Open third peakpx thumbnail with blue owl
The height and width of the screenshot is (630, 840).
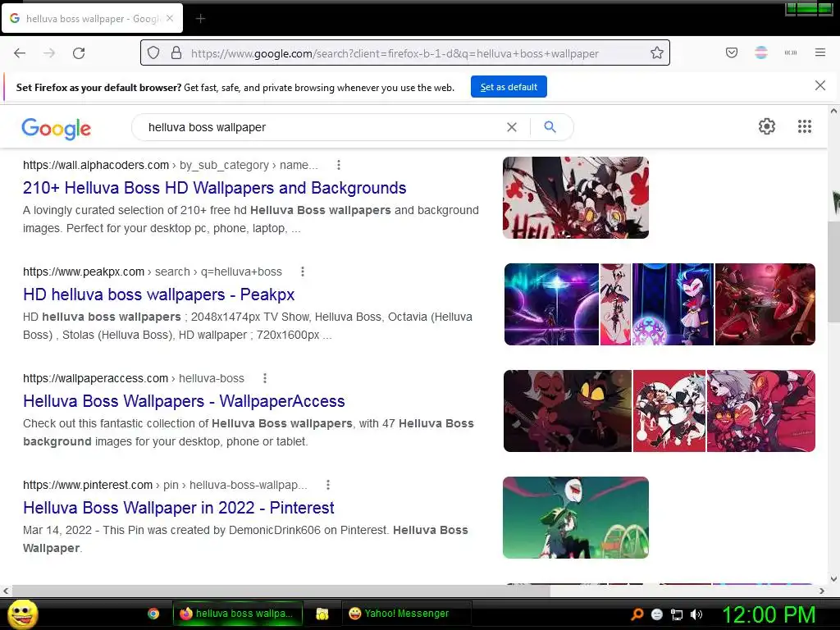click(673, 304)
